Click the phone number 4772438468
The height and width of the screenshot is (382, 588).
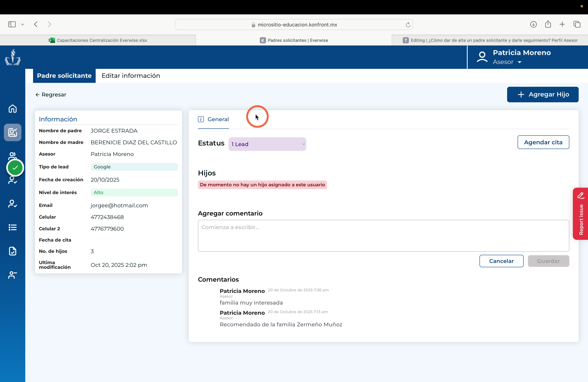point(107,217)
